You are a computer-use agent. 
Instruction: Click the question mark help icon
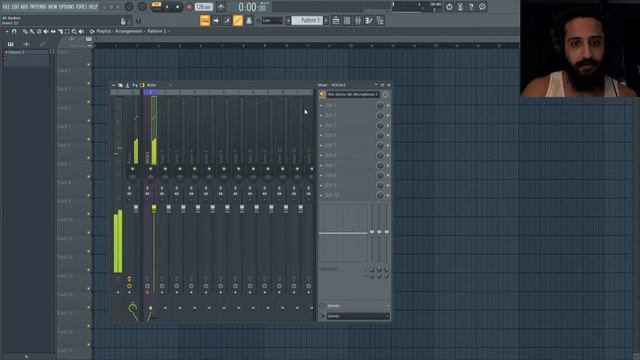coord(471,7)
